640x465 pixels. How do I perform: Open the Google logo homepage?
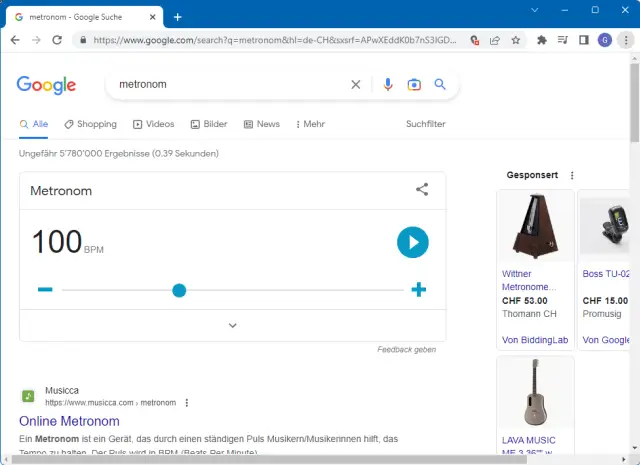coord(46,85)
